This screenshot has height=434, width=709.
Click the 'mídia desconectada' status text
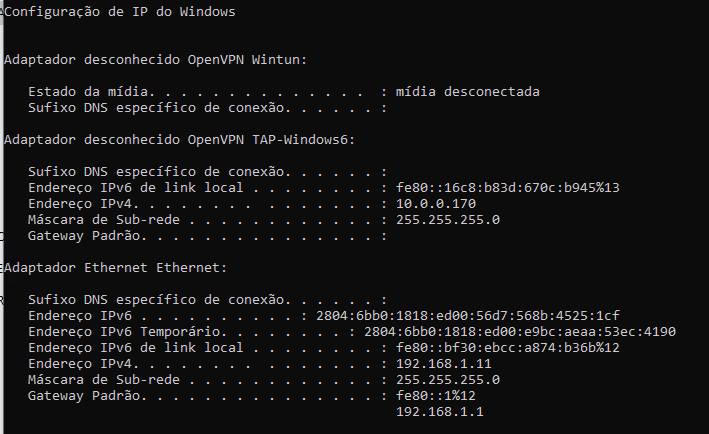[468, 92]
